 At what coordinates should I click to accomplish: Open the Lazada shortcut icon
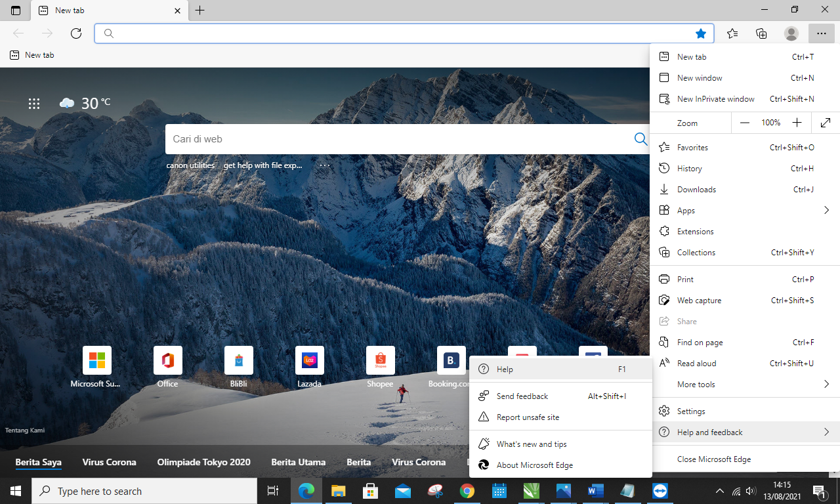pos(309,360)
